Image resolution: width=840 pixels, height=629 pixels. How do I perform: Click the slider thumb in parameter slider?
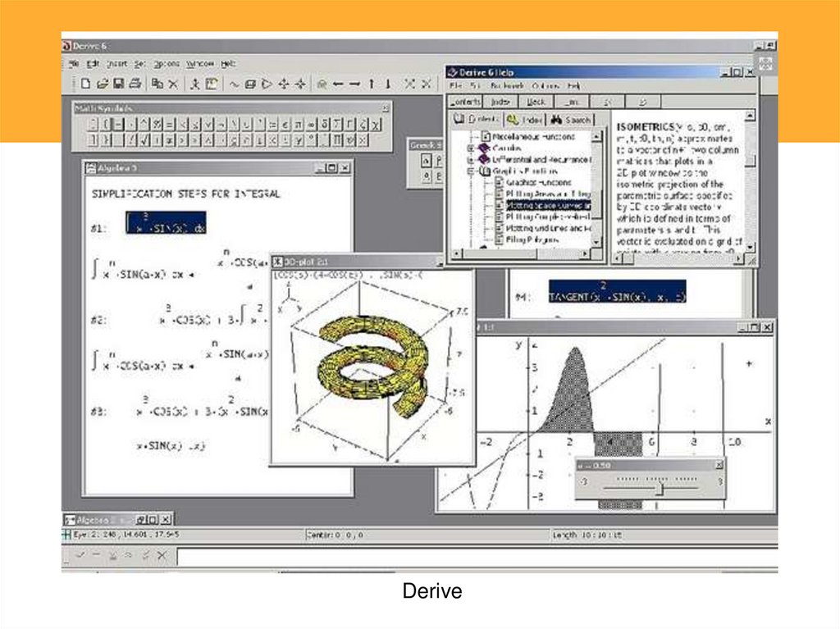[x=659, y=489]
